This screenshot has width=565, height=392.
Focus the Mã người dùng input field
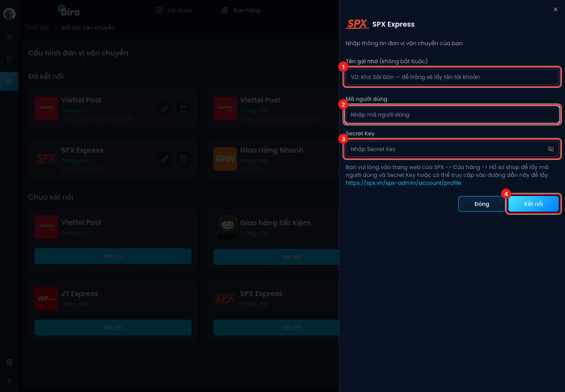click(452, 114)
